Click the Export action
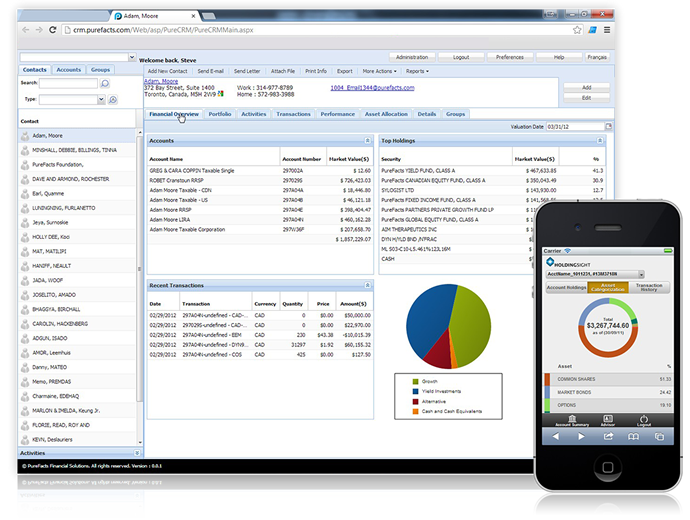Image resolution: width=690 pixels, height=520 pixels. click(x=345, y=71)
